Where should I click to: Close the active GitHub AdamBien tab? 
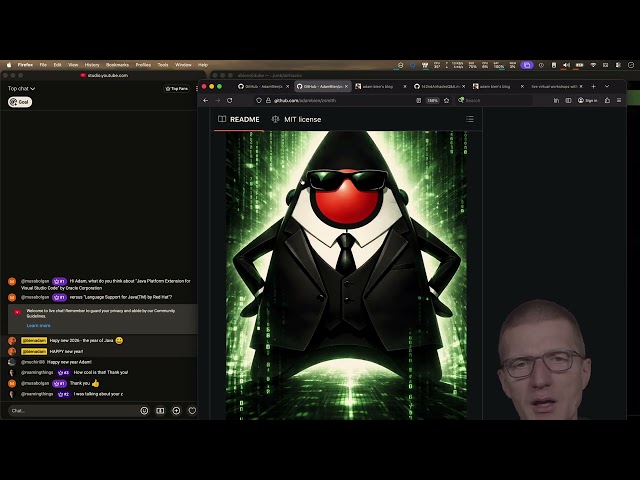click(347, 87)
